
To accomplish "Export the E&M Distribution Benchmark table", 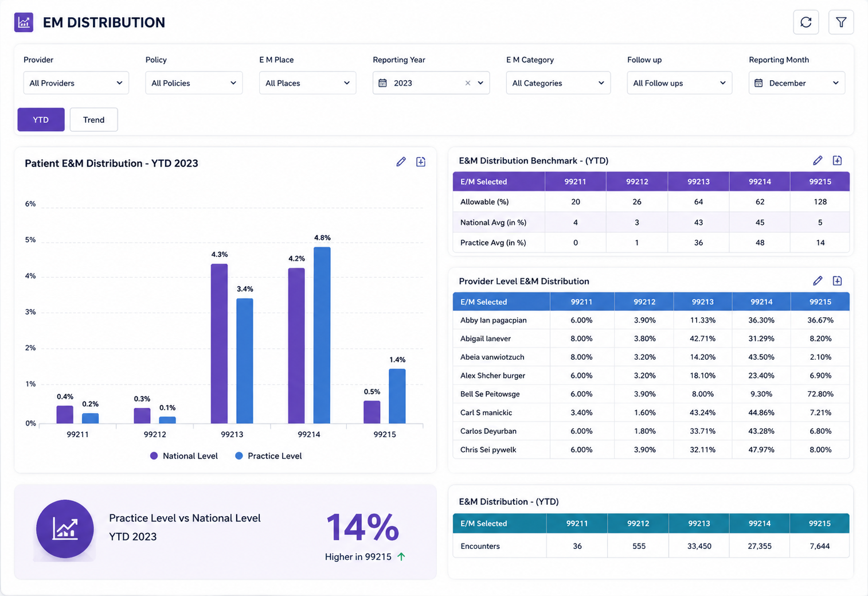I will 837,161.
